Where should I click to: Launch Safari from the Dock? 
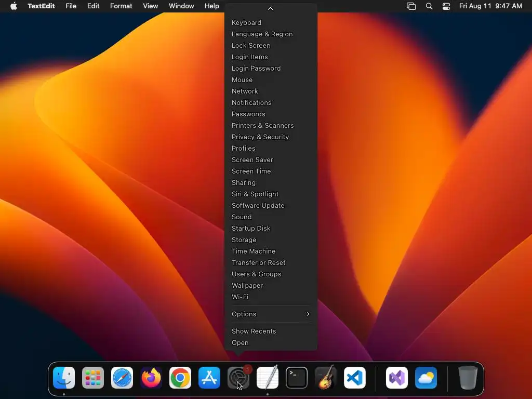(122, 378)
